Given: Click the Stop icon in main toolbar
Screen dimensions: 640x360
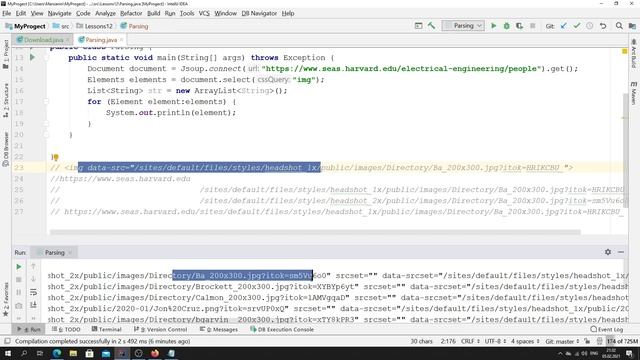Looking at the screenshot, I should [532, 26].
